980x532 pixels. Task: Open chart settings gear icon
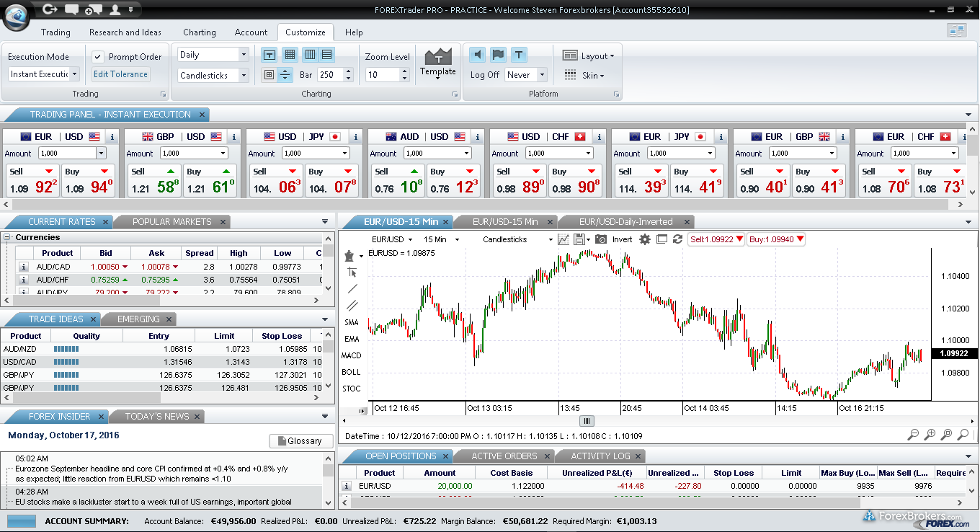[645, 239]
